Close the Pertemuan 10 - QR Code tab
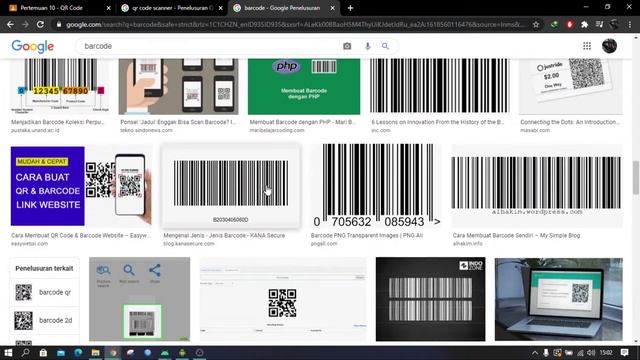 pos(108,8)
